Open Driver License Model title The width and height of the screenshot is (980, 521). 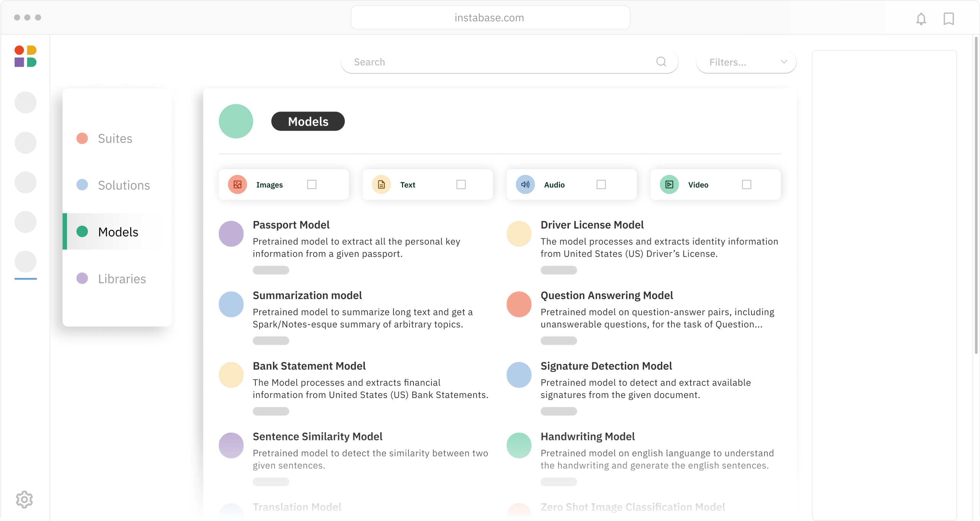coord(592,225)
